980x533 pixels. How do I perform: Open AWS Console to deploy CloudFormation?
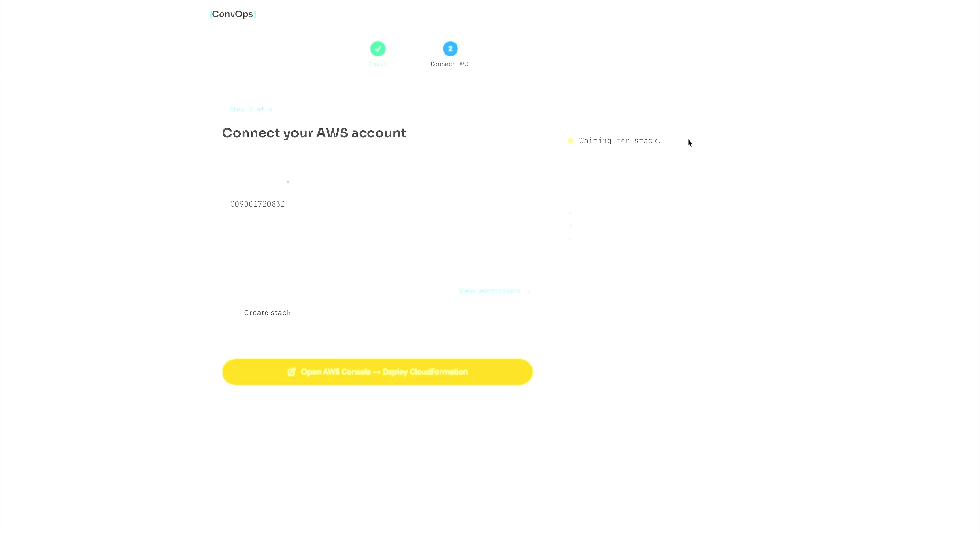(378, 372)
